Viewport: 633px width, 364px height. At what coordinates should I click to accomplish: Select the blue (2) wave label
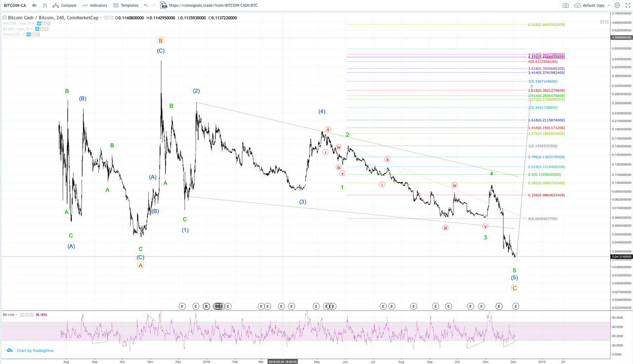pyautogui.click(x=196, y=91)
